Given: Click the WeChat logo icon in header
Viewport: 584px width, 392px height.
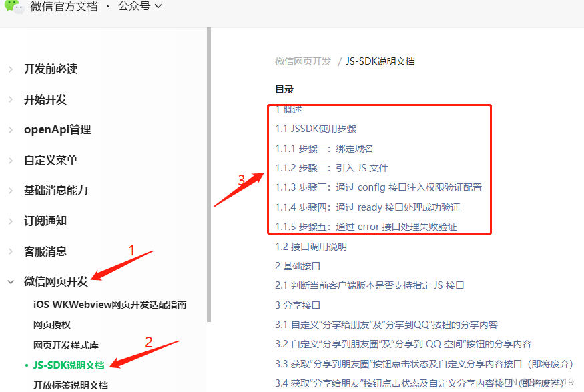Looking at the screenshot, I should click(x=14, y=6).
